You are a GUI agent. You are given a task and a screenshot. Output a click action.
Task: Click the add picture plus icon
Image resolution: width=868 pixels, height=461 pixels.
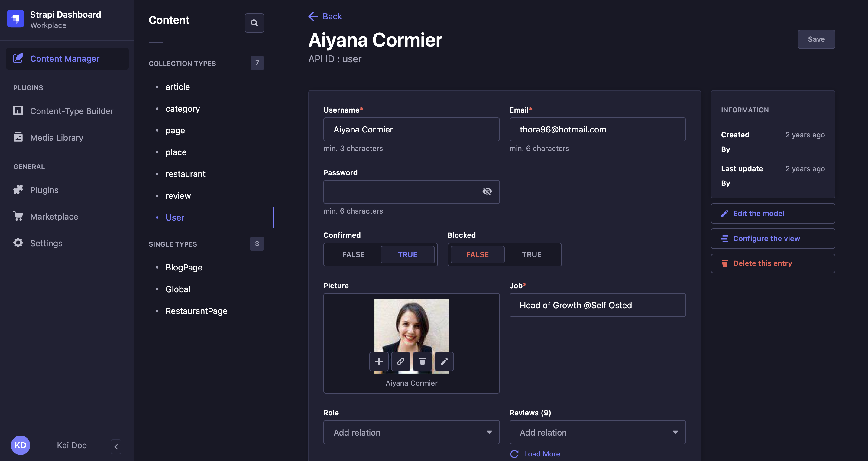pos(379,361)
